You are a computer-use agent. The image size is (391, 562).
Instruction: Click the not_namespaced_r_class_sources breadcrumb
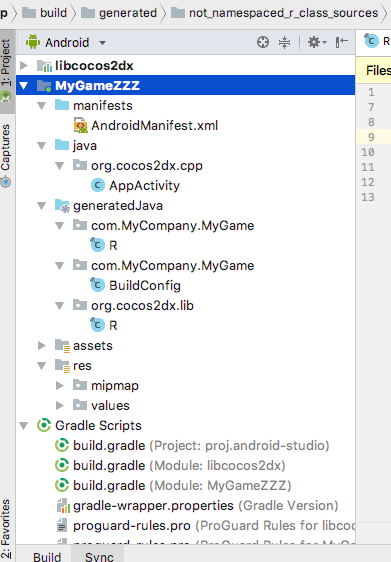[x=275, y=13]
